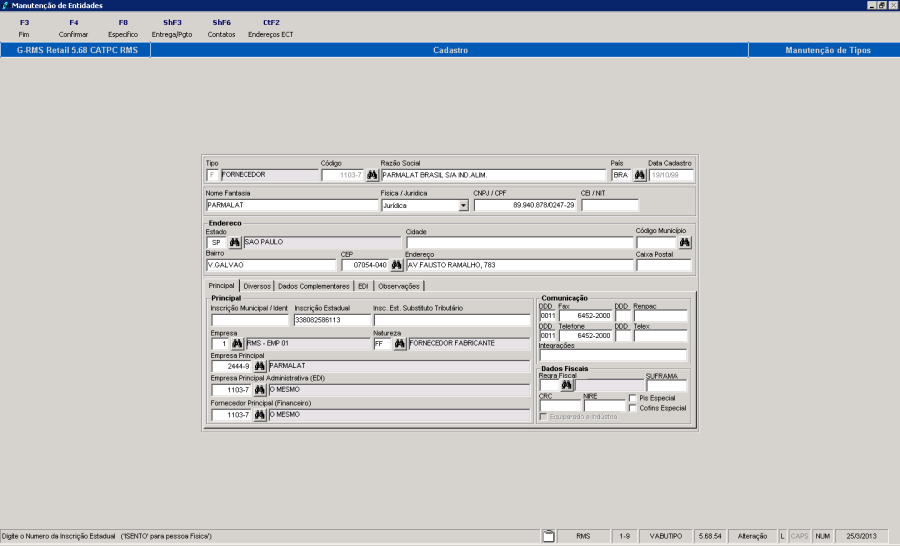900x546 pixels.
Task: Open Empresa Principal Administrativa (EDI) lookup binoculars
Action: (x=259, y=390)
